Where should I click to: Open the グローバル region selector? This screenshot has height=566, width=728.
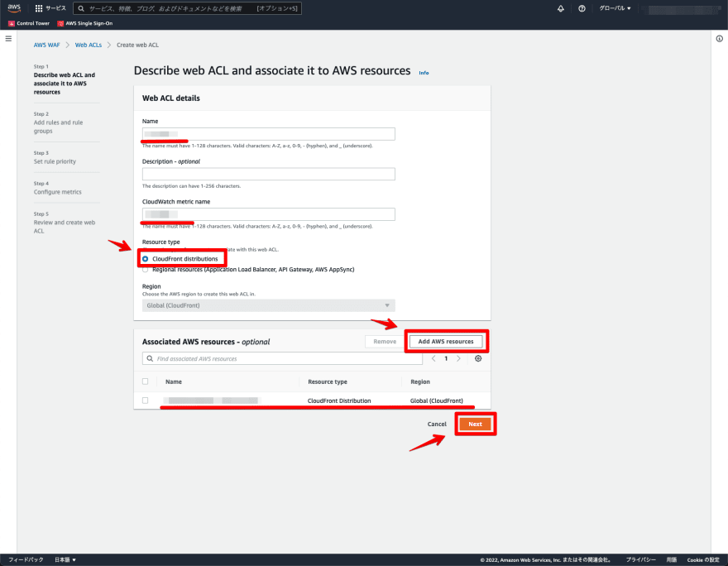tap(615, 8)
